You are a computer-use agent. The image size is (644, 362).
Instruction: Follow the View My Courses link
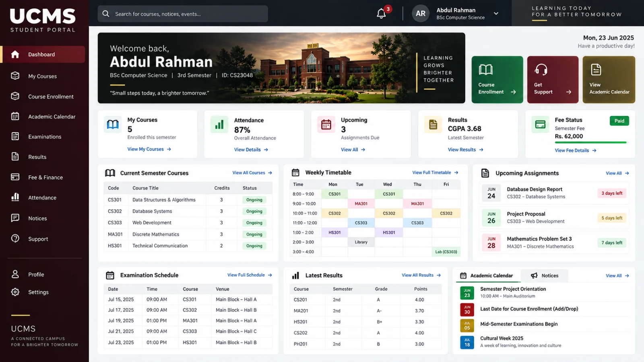tap(149, 149)
